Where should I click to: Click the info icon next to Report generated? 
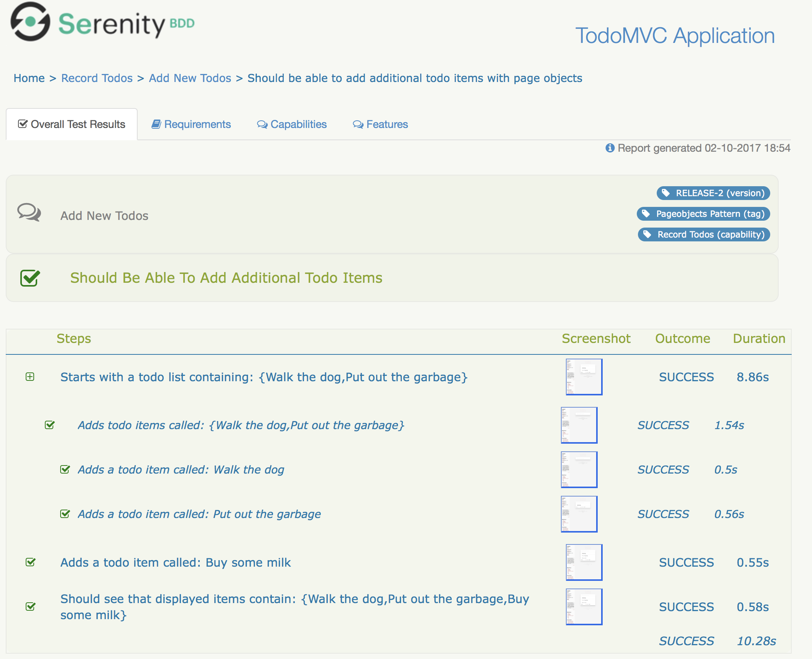(610, 148)
